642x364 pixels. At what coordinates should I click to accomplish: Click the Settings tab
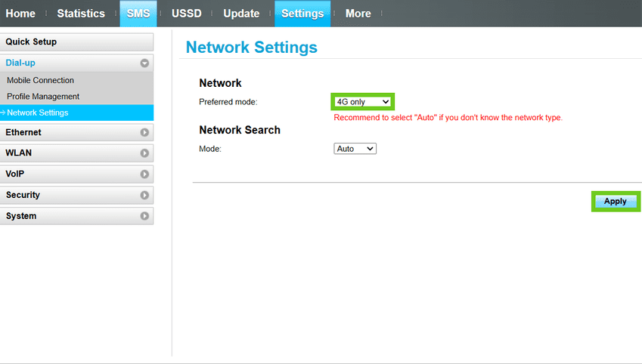coord(302,14)
